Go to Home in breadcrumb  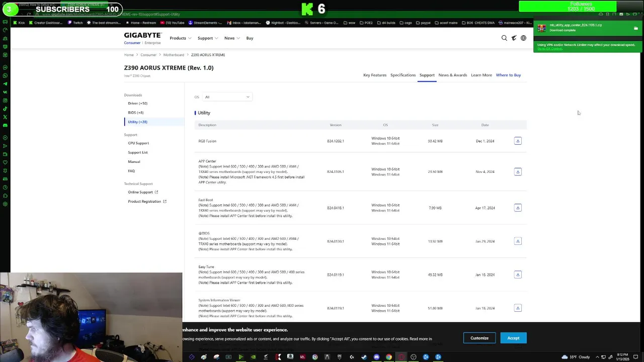click(129, 55)
